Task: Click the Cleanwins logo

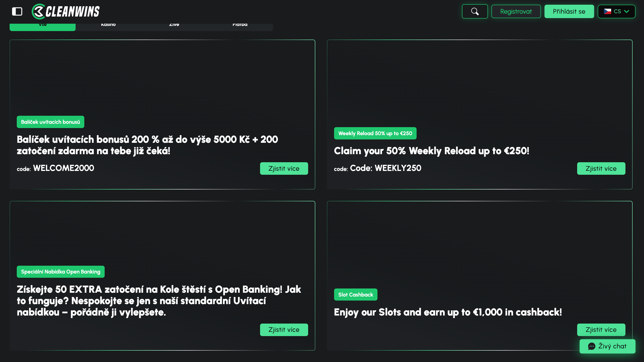Action: 66,11
